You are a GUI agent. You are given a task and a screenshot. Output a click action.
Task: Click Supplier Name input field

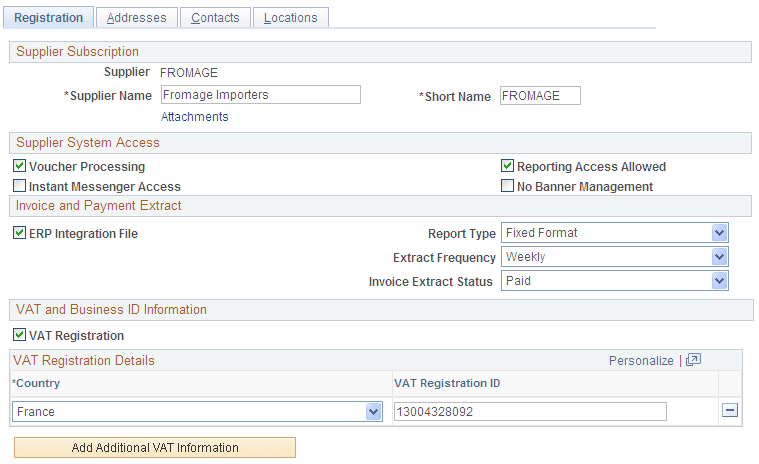[x=261, y=95]
